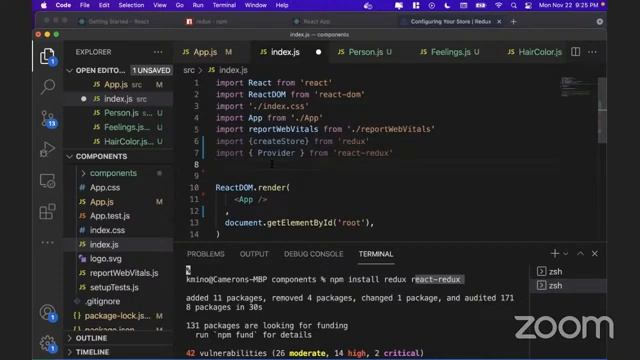Expand the Timeline section
The width and height of the screenshot is (640, 360).
click(x=69, y=352)
